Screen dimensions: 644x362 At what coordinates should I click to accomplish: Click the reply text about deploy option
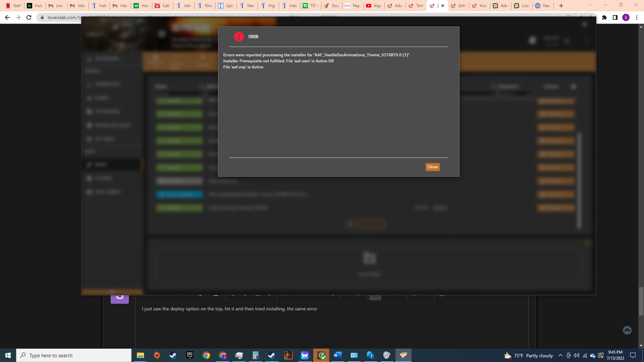pos(229,309)
